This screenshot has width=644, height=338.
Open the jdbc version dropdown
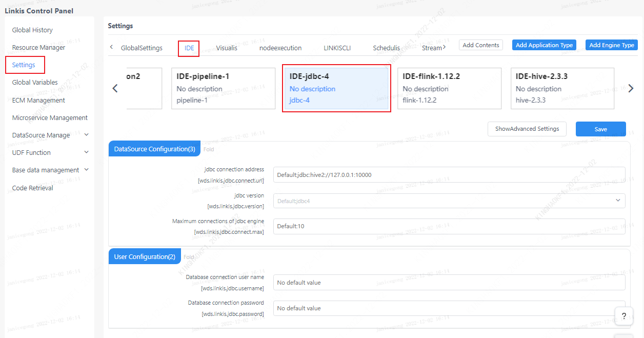point(449,201)
